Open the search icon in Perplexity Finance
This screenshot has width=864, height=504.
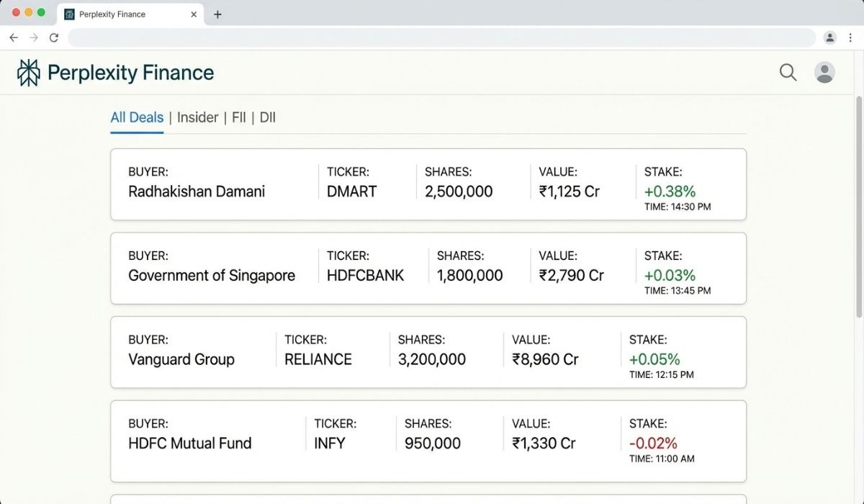tap(788, 72)
